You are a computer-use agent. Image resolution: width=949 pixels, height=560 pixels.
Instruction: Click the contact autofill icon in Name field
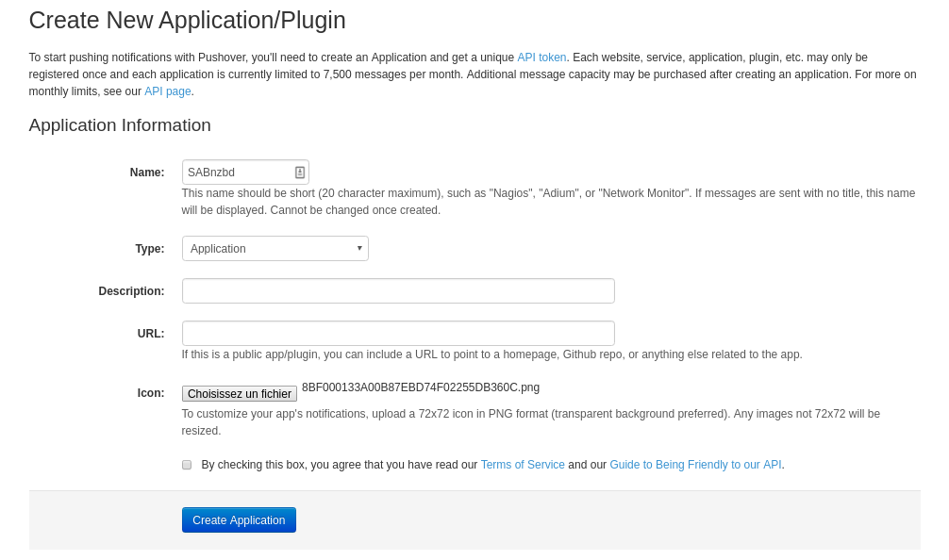[x=300, y=173]
